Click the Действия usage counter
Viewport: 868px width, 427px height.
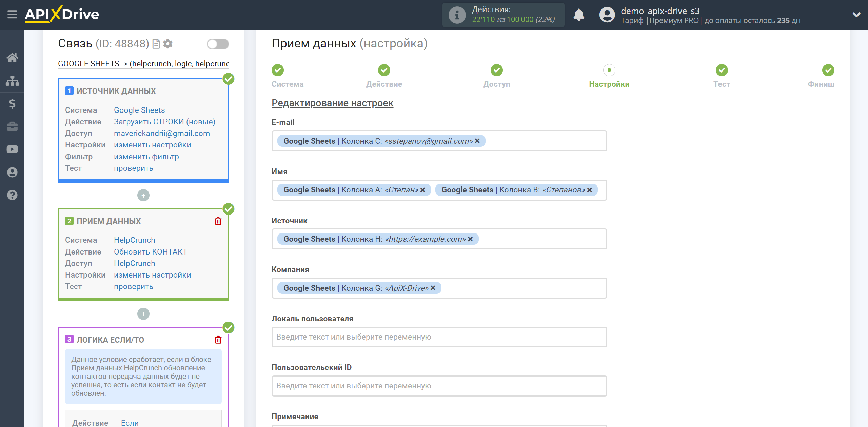tap(503, 15)
